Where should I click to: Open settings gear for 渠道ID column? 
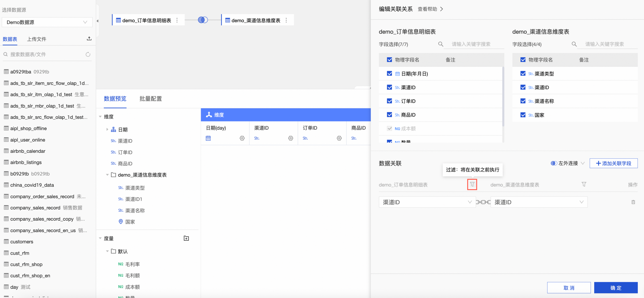[290, 138]
